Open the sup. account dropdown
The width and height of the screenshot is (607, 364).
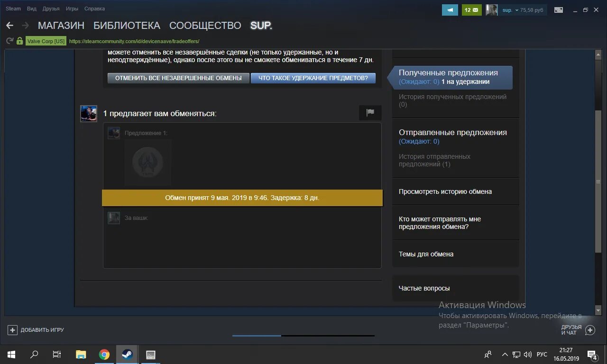[510, 10]
